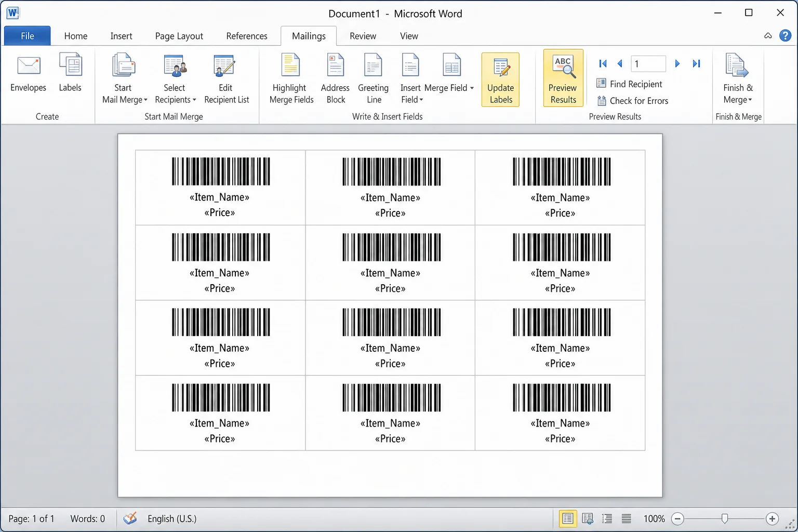Open the Insert Merge Field dropdown arrow
Viewport: 798px width, 532px height.
472,88
